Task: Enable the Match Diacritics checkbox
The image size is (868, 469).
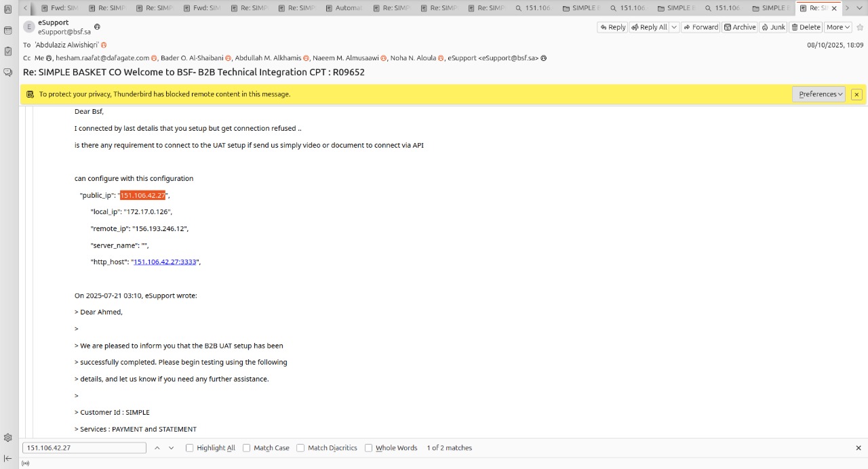Action: [x=300, y=448]
